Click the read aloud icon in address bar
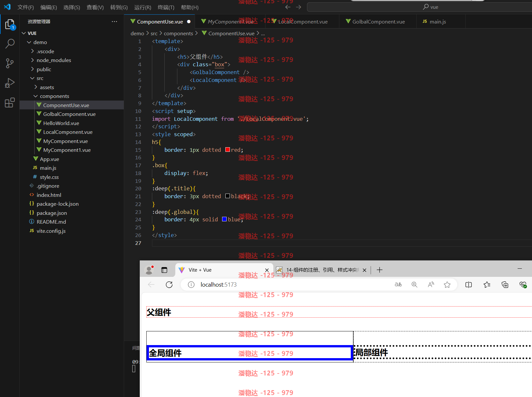 pyautogui.click(x=431, y=285)
